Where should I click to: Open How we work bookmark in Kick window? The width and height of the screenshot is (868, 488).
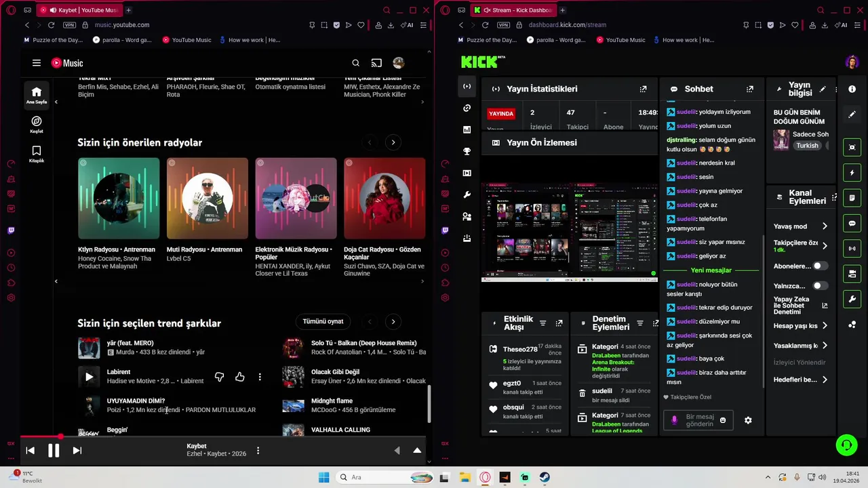pos(684,40)
